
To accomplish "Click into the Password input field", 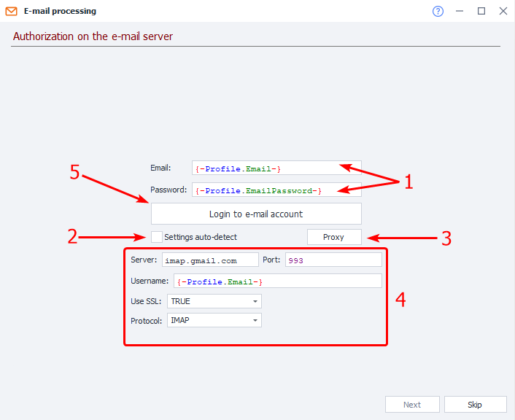I will tap(276, 190).
